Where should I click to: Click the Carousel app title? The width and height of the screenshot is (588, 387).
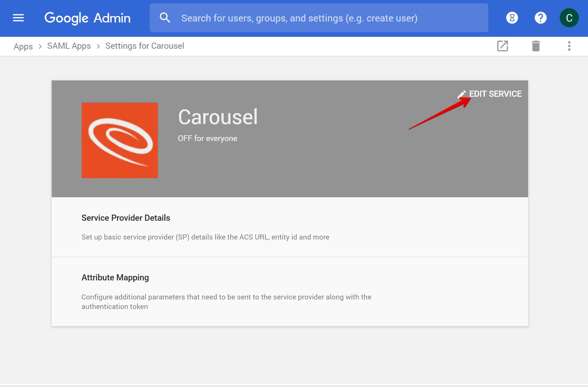pos(218,117)
